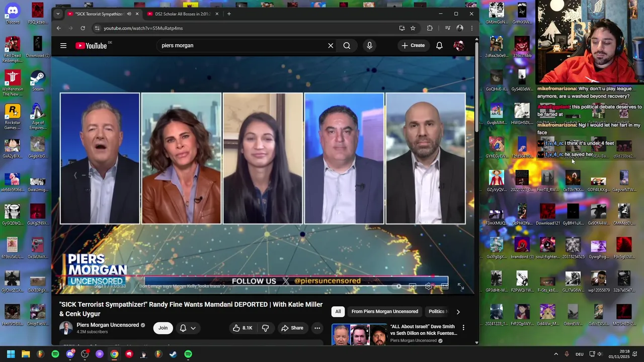Open Chrome media controls icon
The width and height of the screenshot is (644, 362).
pos(447,28)
